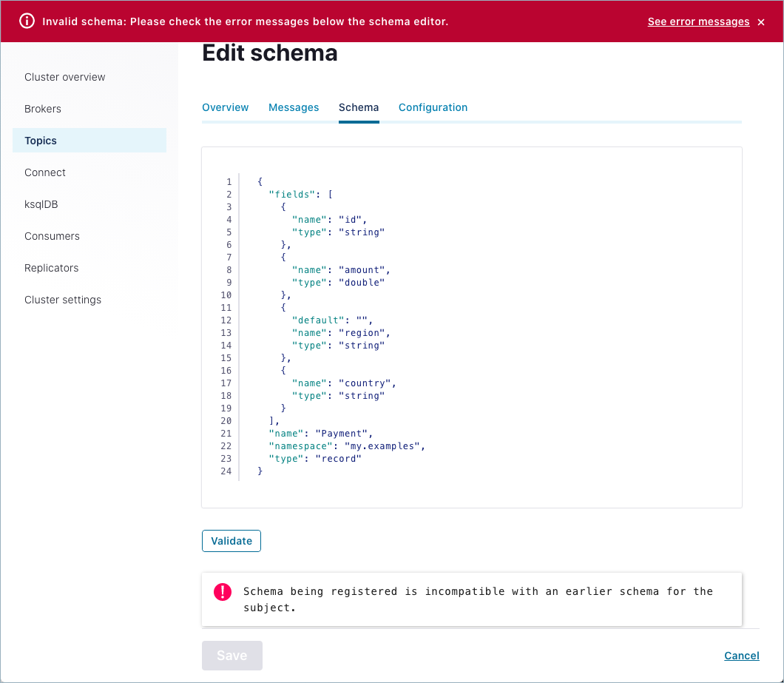784x683 pixels.
Task: Click the red error exclamation icon
Action: click(x=223, y=592)
